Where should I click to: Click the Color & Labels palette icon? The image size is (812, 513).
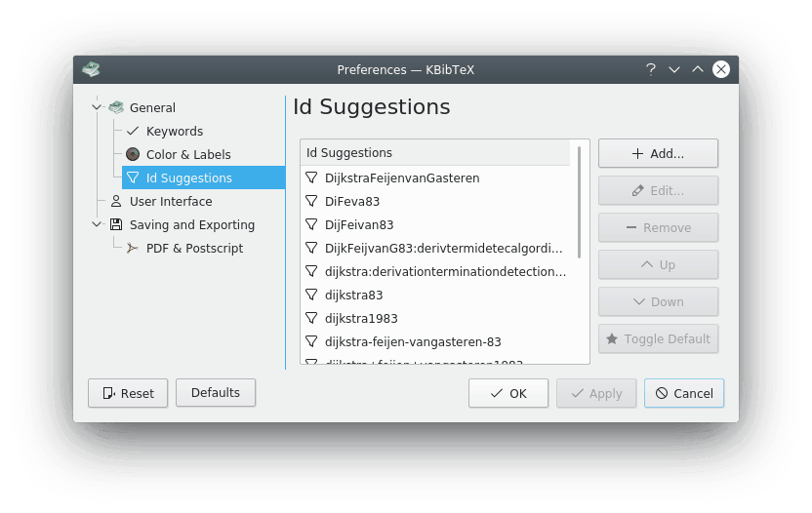(133, 154)
